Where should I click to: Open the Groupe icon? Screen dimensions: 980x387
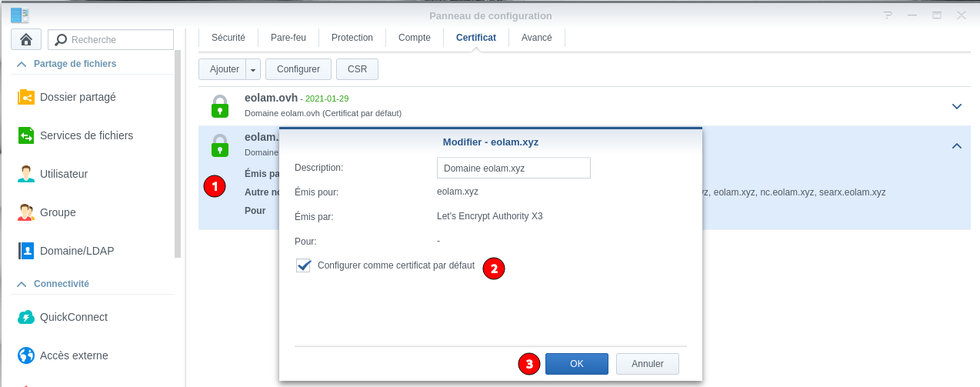tap(26, 212)
